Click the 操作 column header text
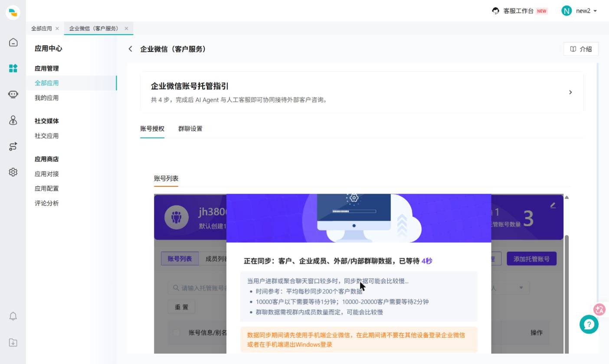Image resolution: width=609 pixels, height=364 pixels. [x=537, y=333]
